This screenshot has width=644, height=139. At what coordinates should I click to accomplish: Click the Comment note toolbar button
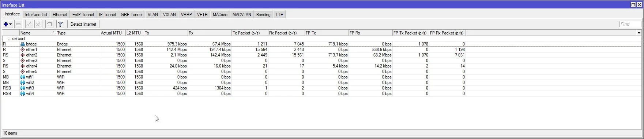[x=49, y=24]
